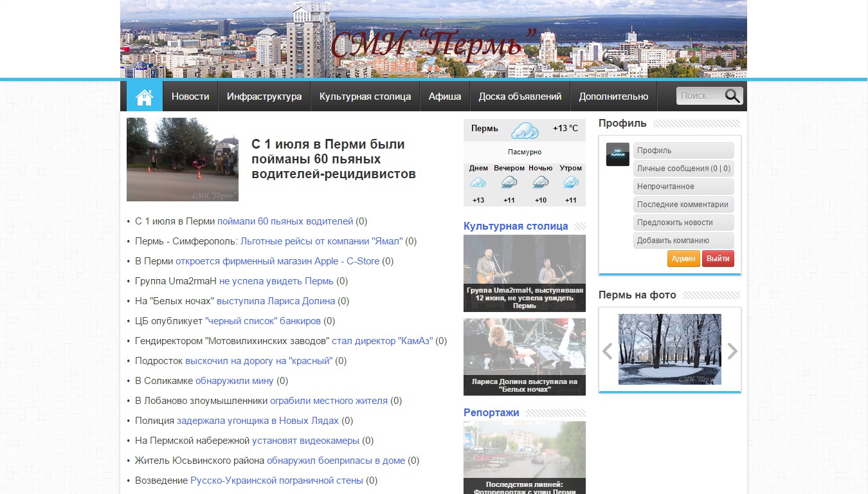Open the winter park photo in the slider
This screenshot has height=494, width=868.
(x=670, y=349)
